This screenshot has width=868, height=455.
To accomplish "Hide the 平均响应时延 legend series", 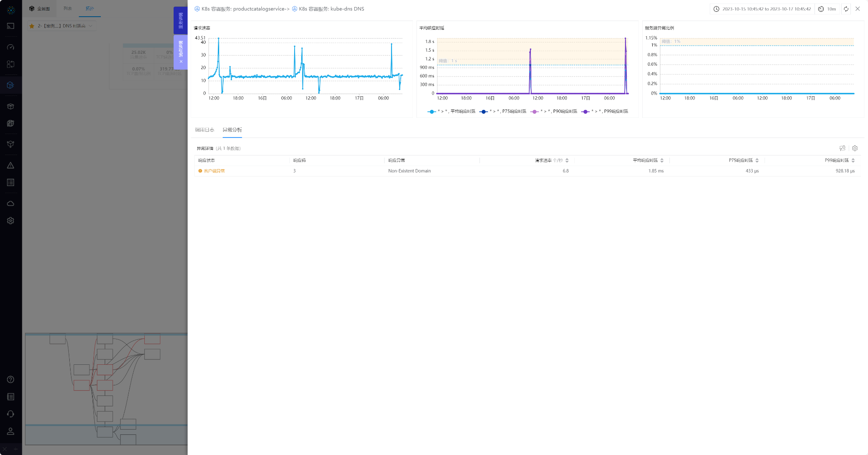I will tap(452, 112).
